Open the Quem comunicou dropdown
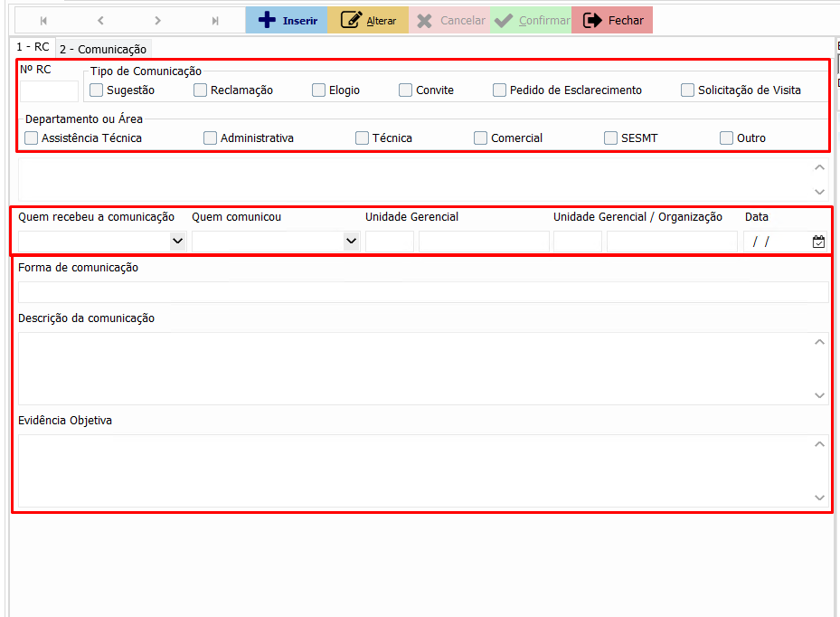This screenshot has height=617, width=840. point(351,242)
